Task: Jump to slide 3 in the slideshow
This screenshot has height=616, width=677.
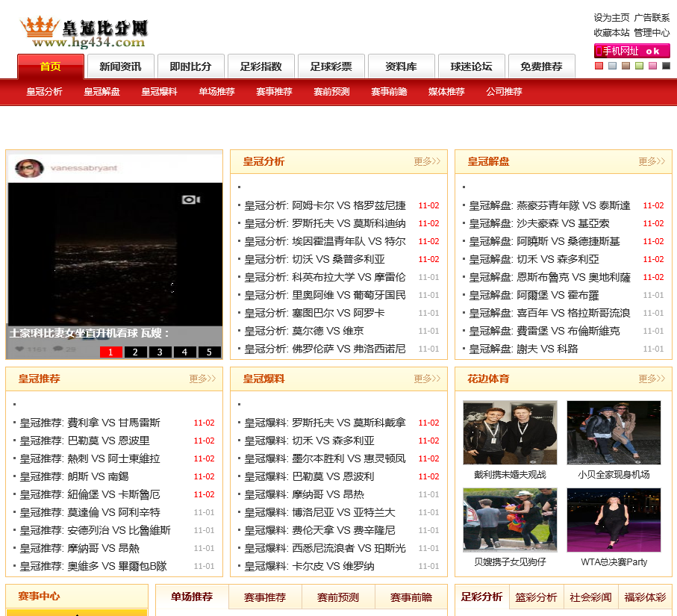Action: pyautogui.click(x=160, y=352)
